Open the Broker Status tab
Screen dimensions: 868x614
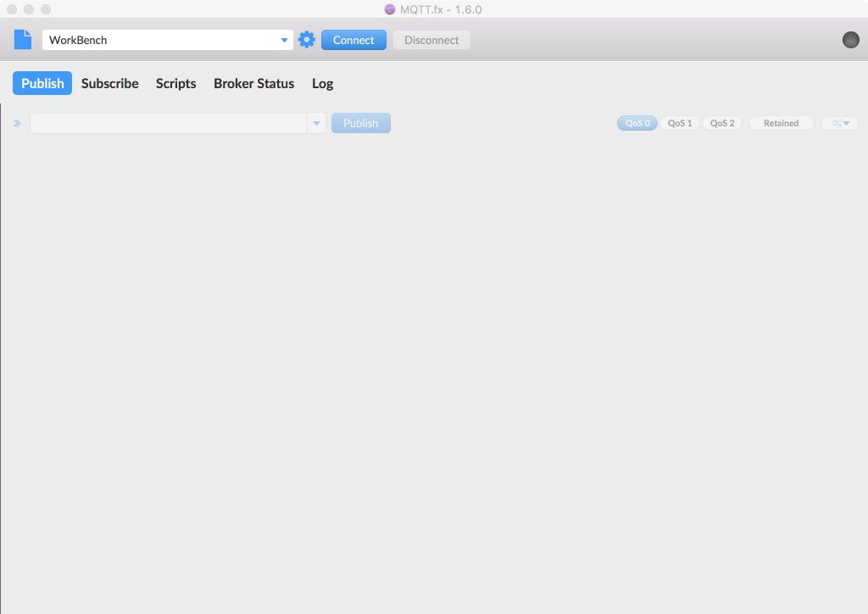point(254,83)
